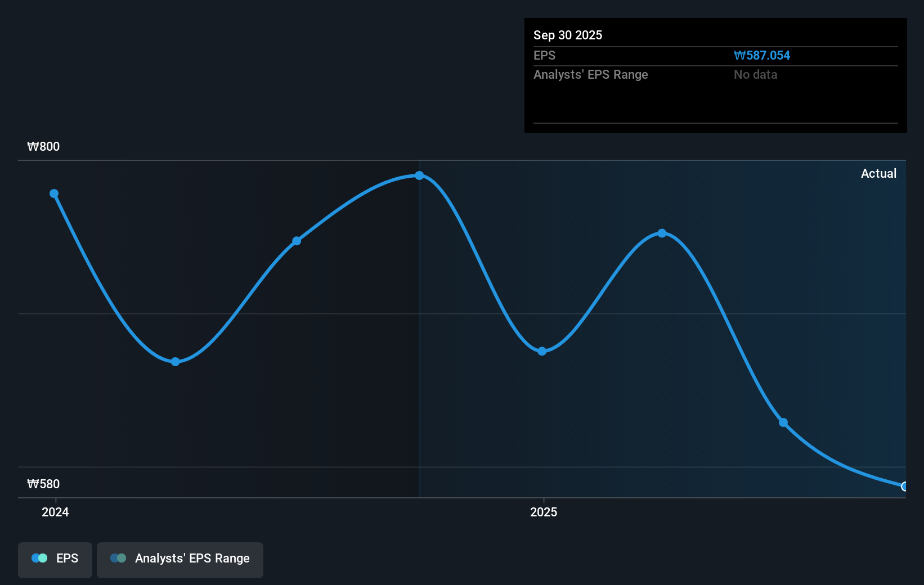Click the 2024 x-axis label
The width and height of the screenshot is (924, 585).
[x=55, y=512]
